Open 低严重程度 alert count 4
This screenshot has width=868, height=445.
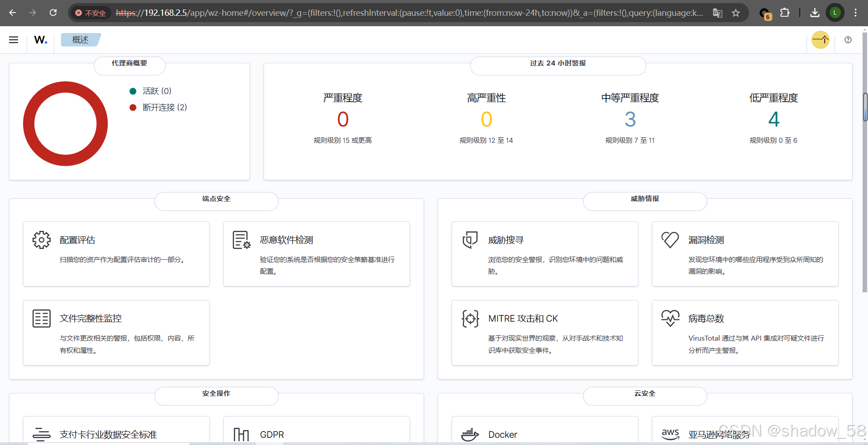click(x=774, y=120)
